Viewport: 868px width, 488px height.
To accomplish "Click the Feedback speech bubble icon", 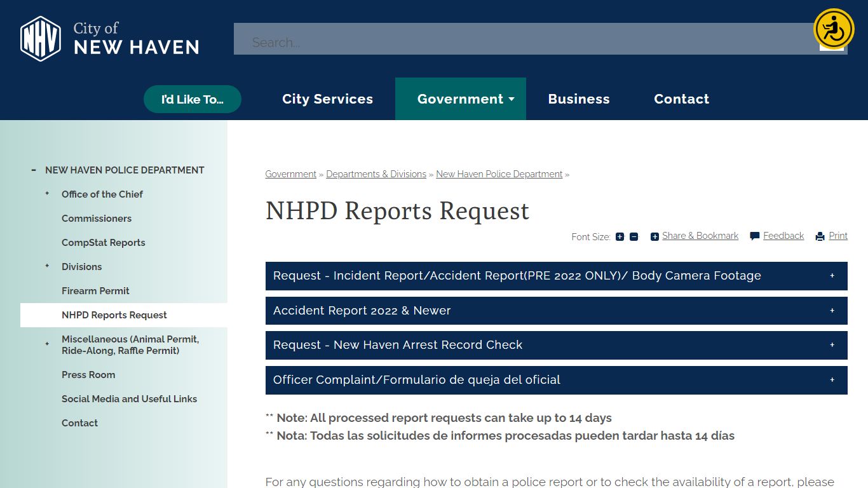I will (755, 236).
